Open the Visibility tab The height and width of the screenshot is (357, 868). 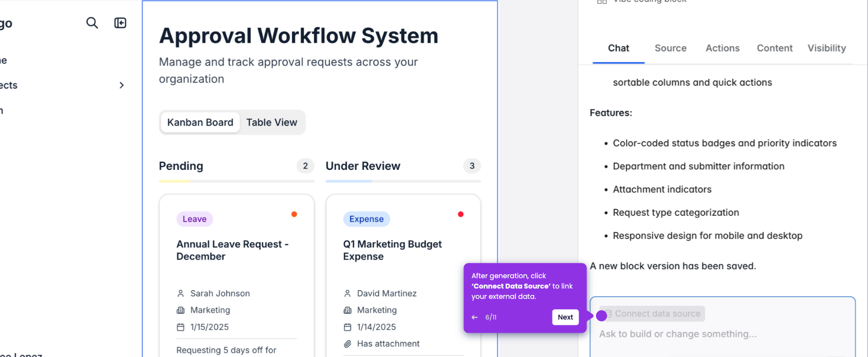[827, 48]
